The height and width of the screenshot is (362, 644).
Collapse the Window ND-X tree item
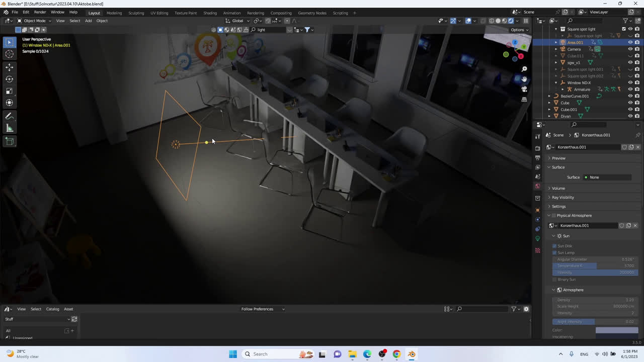coord(556,82)
